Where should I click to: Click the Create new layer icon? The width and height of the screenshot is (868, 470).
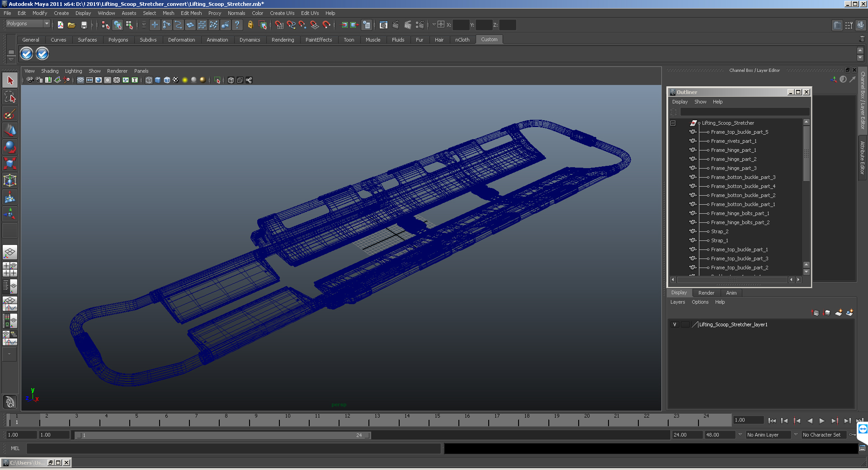tap(839, 312)
